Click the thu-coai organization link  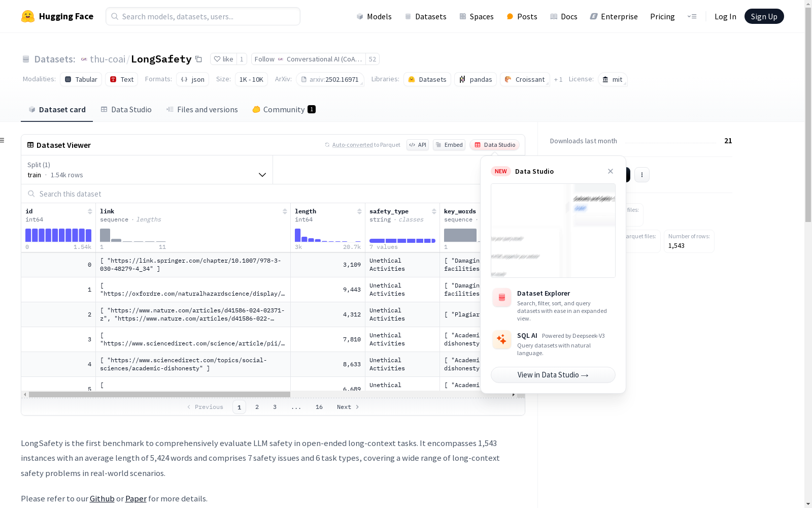click(x=108, y=59)
